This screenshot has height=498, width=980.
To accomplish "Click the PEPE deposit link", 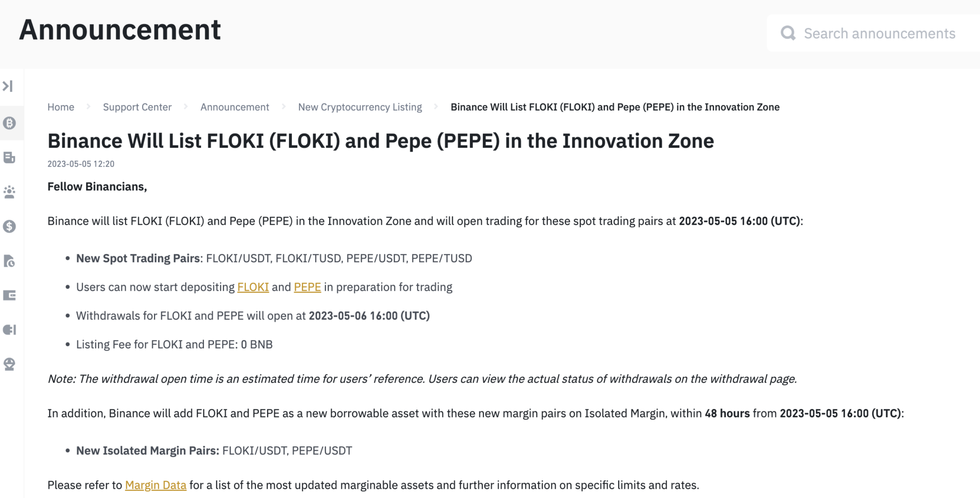I will pos(307,287).
